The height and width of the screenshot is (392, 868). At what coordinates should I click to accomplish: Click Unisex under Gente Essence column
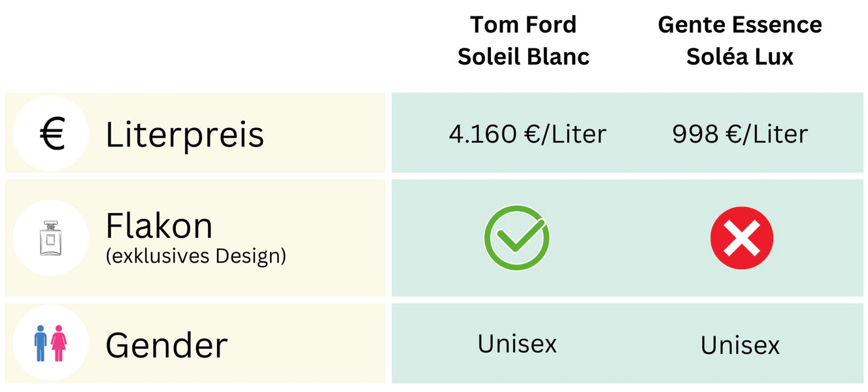(x=740, y=344)
